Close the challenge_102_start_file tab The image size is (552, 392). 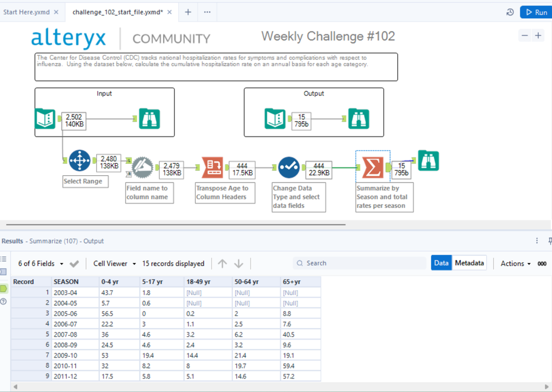tap(169, 12)
